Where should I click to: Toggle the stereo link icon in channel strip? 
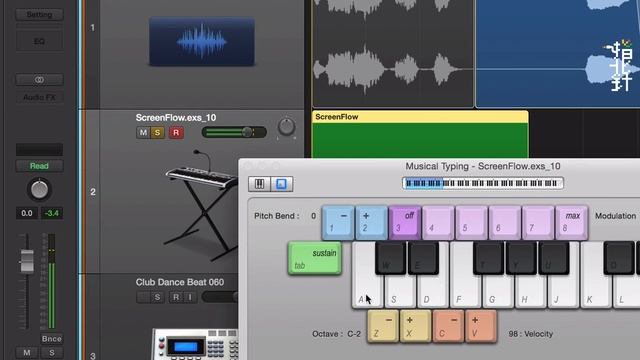[x=39, y=80]
